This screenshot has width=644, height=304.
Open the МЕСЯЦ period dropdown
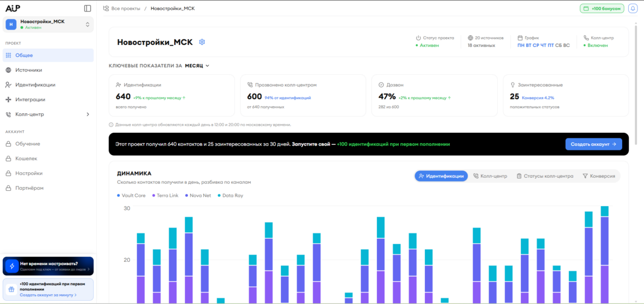(x=197, y=66)
